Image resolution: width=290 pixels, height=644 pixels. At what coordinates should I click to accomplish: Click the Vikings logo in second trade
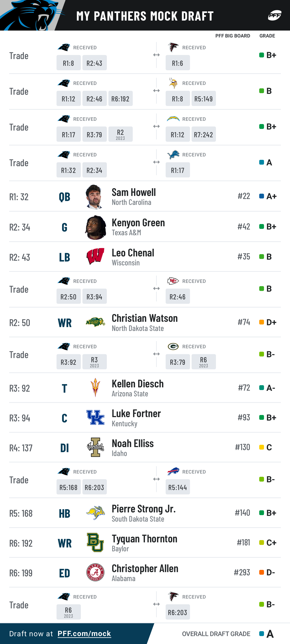173,83
